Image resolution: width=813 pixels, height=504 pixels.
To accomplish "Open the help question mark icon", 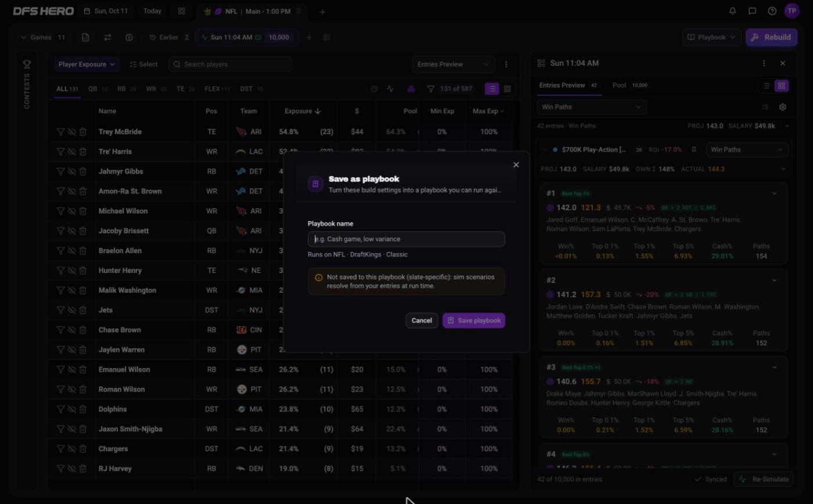I will pyautogui.click(x=772, y=11).
